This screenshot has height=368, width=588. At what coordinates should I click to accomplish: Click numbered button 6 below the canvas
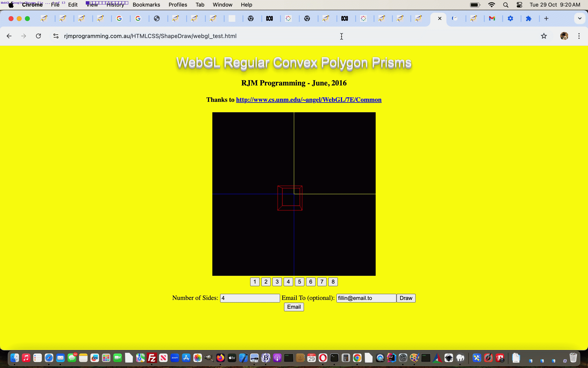(x=311, y=282)
